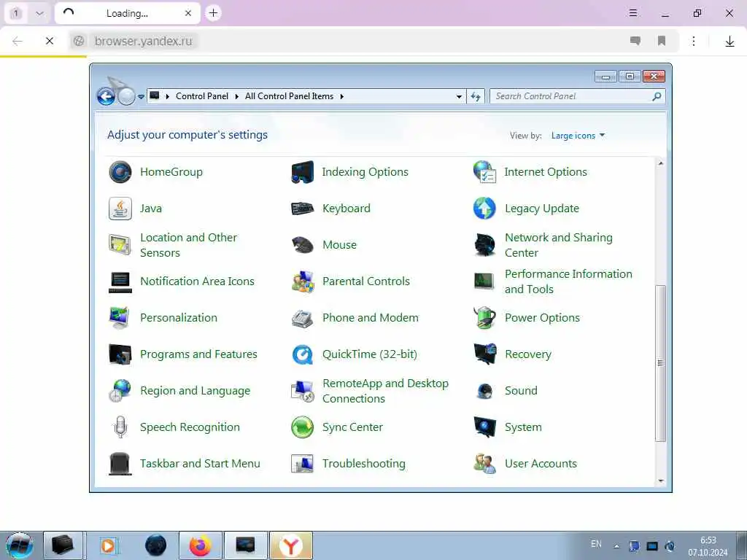
Task: Open the Indexing Options icon
Action: (x=303, y=172)
